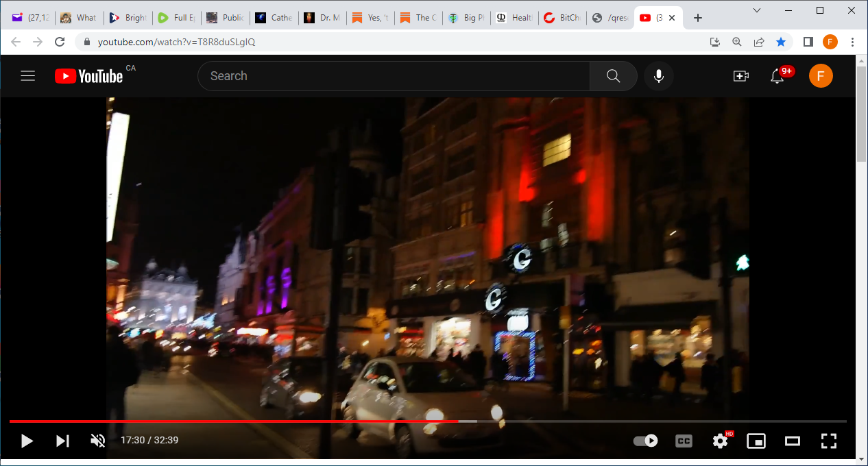Edit bookmark with the star icon

[781, 42]
